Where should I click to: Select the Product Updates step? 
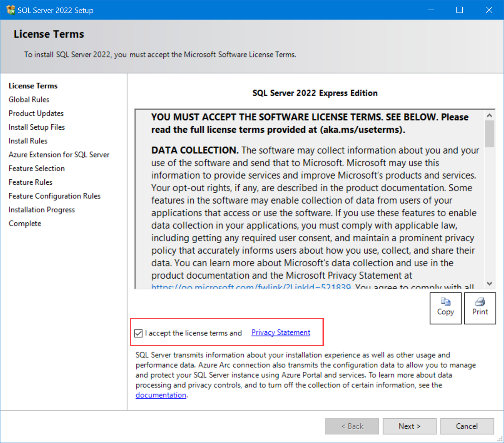[36, 113]
